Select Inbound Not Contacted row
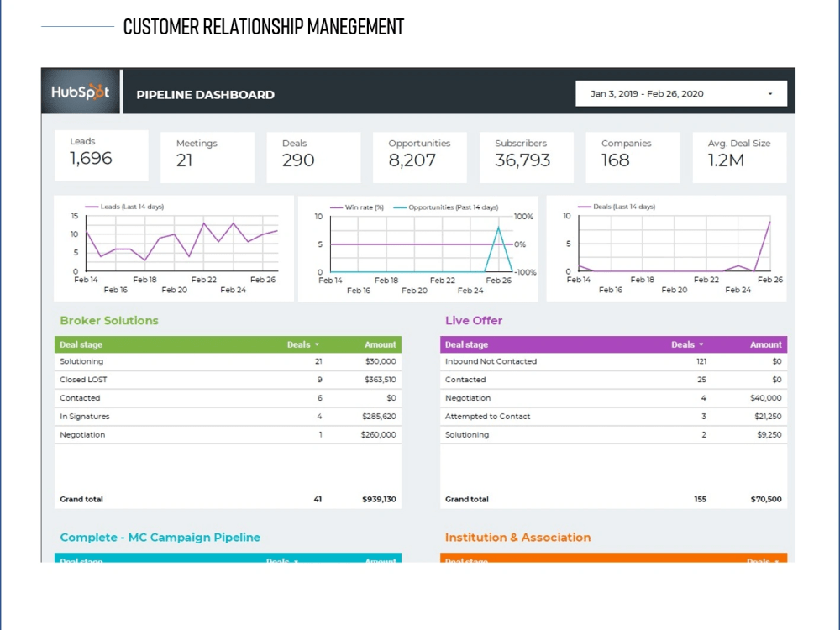The image size is (840, 630). click(x=613, y=361)
